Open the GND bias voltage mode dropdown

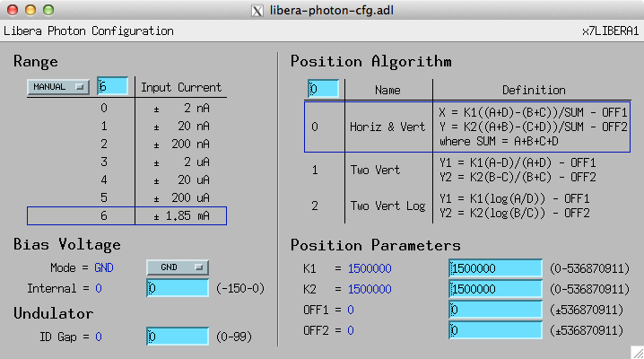[x=178, y=267]
